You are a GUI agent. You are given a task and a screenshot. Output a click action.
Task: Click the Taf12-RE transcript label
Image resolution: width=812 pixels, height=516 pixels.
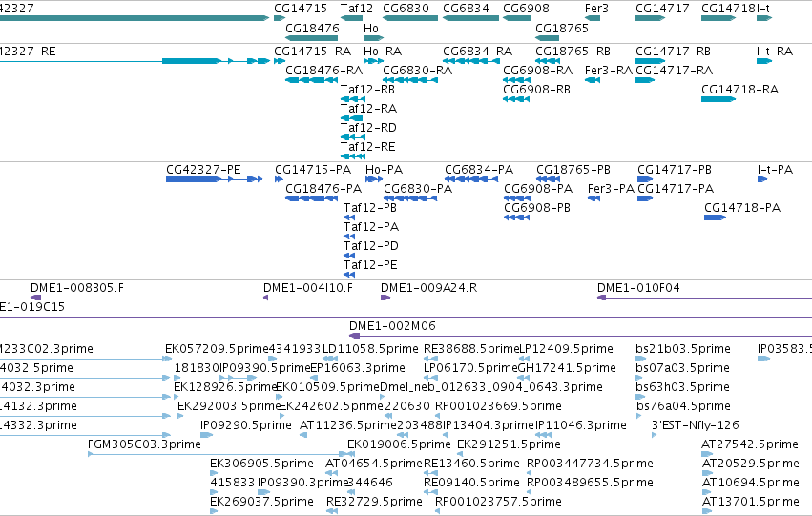[367, 147]
